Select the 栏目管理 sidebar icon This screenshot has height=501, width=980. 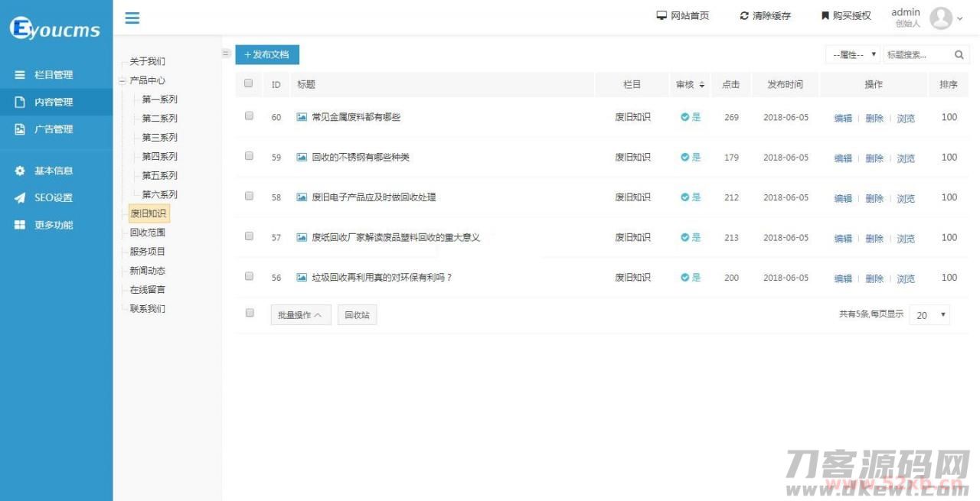point(19,74)
